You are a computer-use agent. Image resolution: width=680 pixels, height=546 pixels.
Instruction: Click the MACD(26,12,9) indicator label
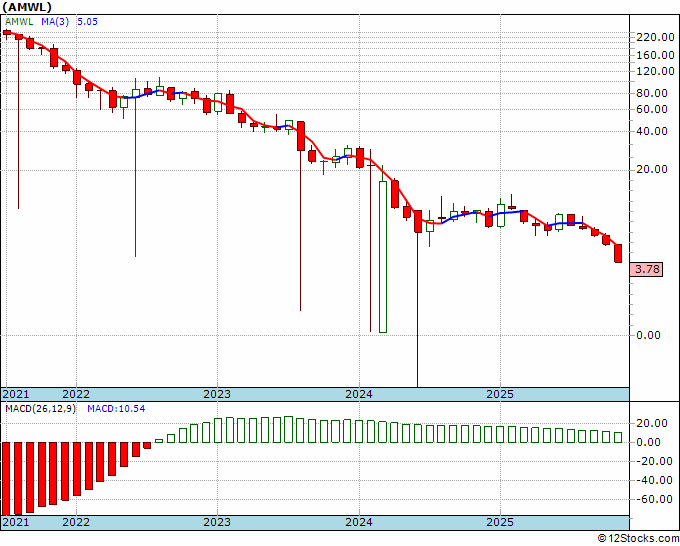point(40,409)
